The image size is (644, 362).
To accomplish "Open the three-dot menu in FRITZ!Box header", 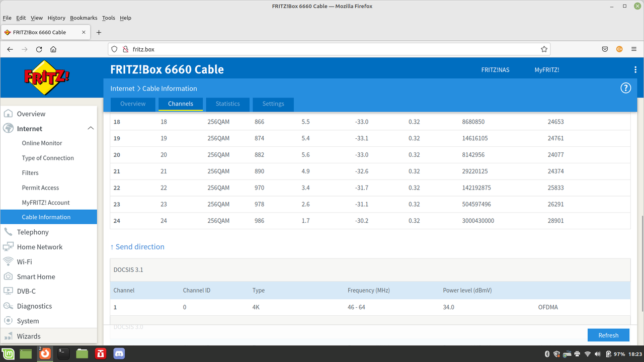I will pos(635,70).
